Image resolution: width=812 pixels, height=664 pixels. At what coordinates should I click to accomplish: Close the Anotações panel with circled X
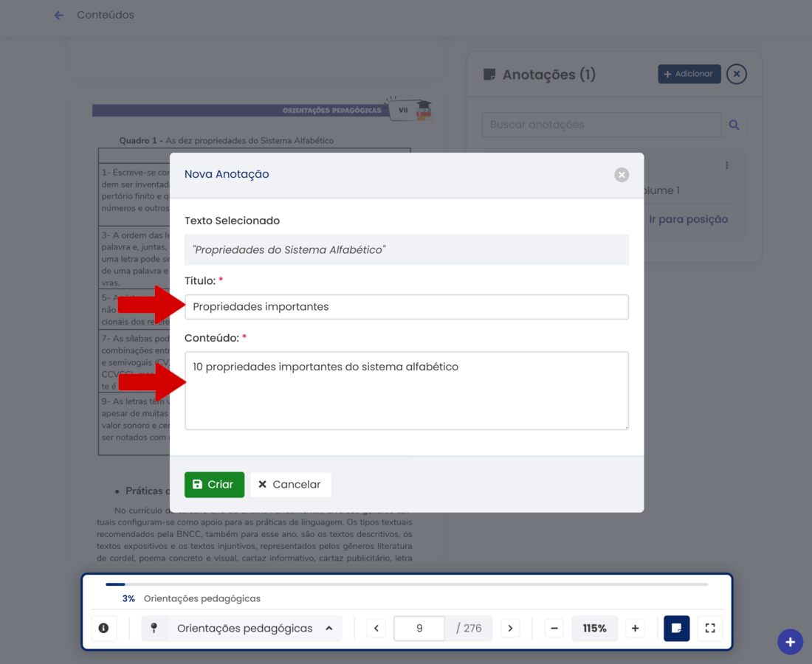coord(736,74)
